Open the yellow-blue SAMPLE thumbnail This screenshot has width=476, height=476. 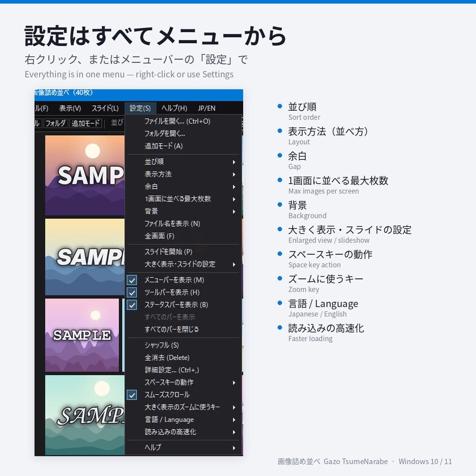tap(85, 257)
